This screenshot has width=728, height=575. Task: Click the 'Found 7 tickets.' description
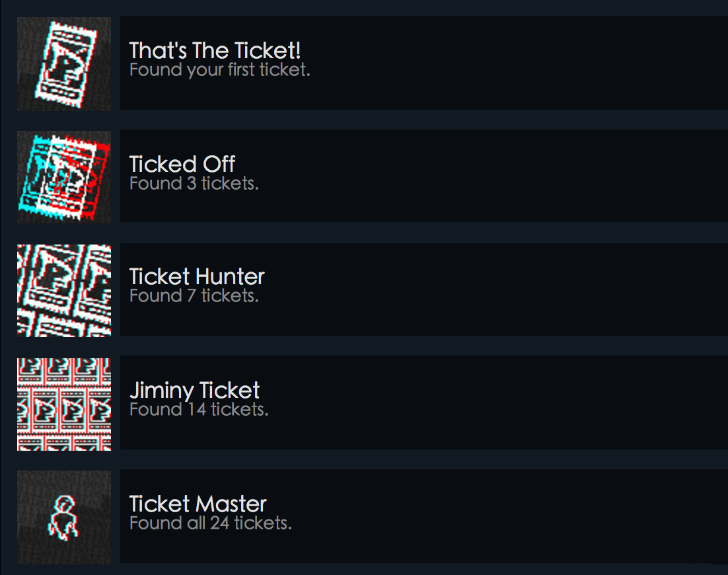(x=194, y=296)
